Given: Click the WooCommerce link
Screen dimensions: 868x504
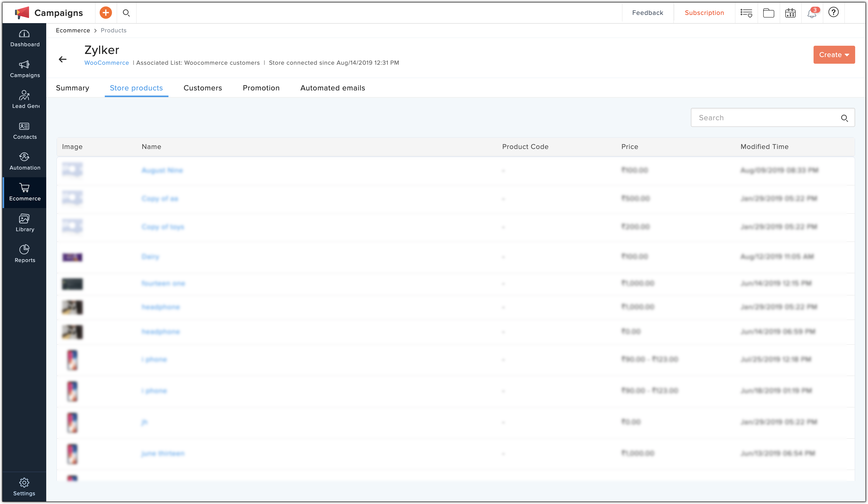Looking at the screenshot, I should tap(106, 63).
